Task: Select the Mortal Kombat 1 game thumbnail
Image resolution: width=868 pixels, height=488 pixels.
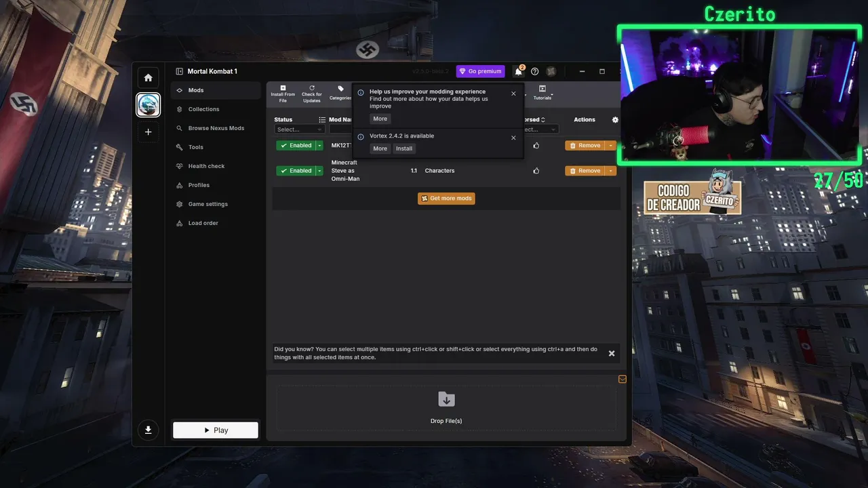Action: coord(149,104)
